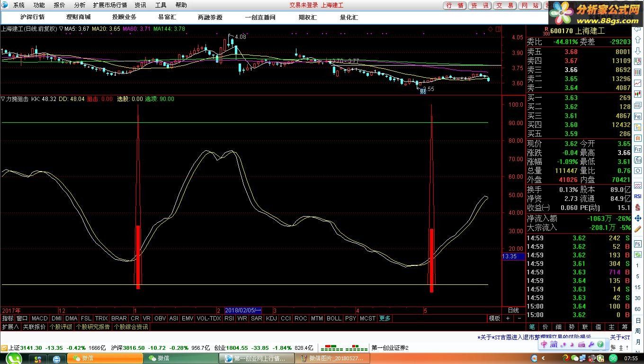
Task: Switch to 30-minute period
Action: pos(638,298)
